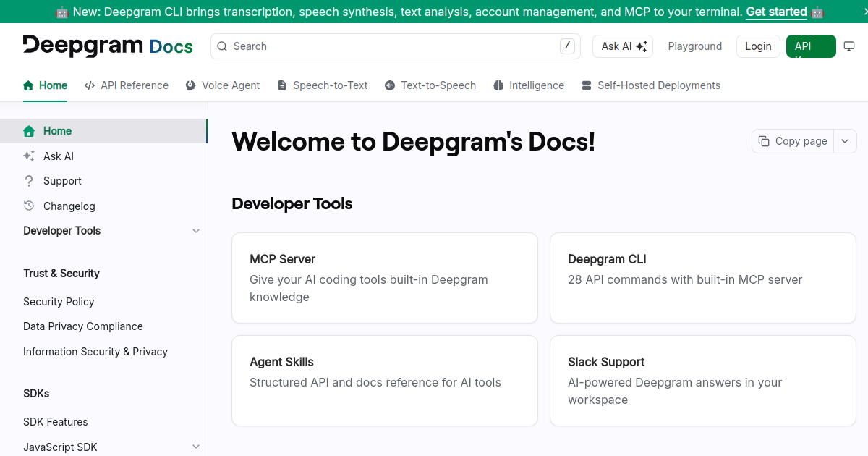Viewport: 868px width, 456px height.
Task: Click the waveform icon for Text-to-Speech
Action: (390, 85)
